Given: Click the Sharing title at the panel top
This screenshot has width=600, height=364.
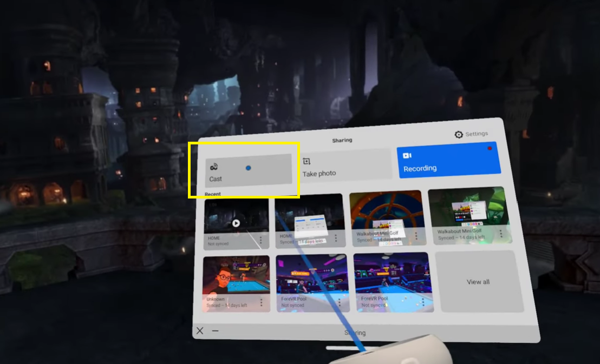Looking at the screenshot, I should pos(342,140).
